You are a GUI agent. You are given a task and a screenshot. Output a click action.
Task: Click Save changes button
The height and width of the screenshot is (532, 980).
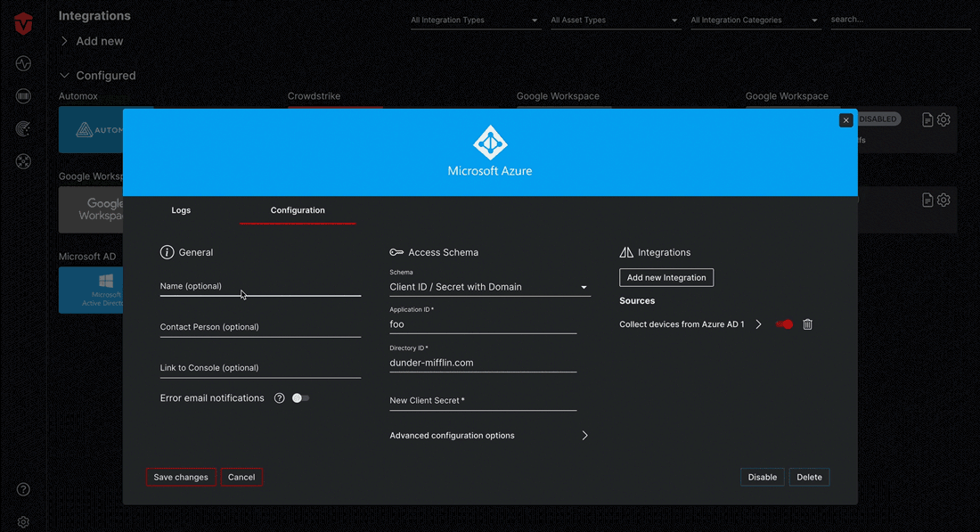[x=181, y=477]
